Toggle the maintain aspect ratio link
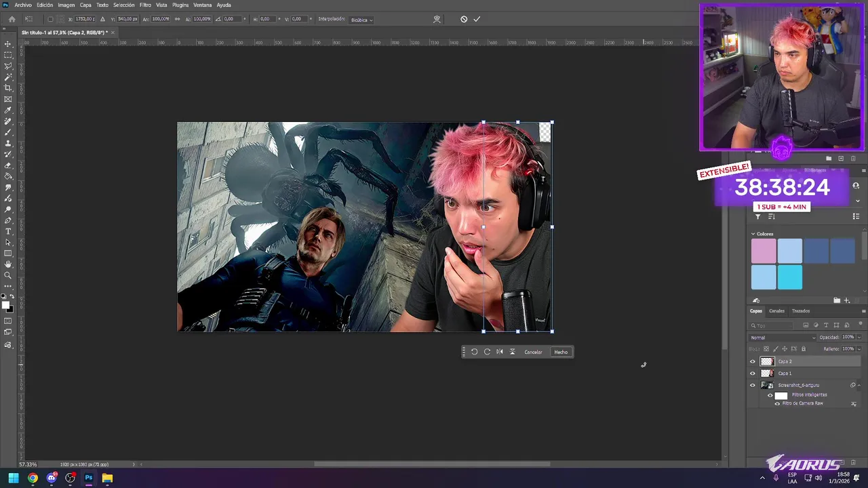Image resolution: width=868 pixels, height=488 pixels. [x=178, y=19]
